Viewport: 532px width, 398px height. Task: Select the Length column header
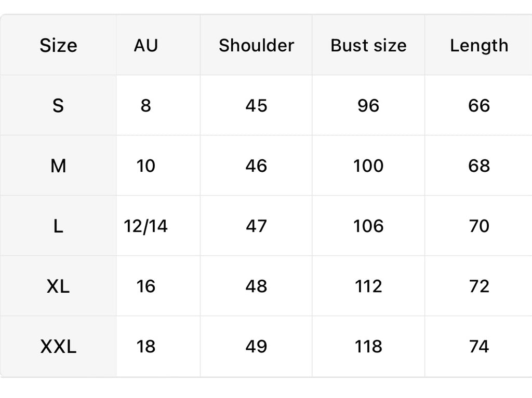pyautogui.click(x=478, y=46)
